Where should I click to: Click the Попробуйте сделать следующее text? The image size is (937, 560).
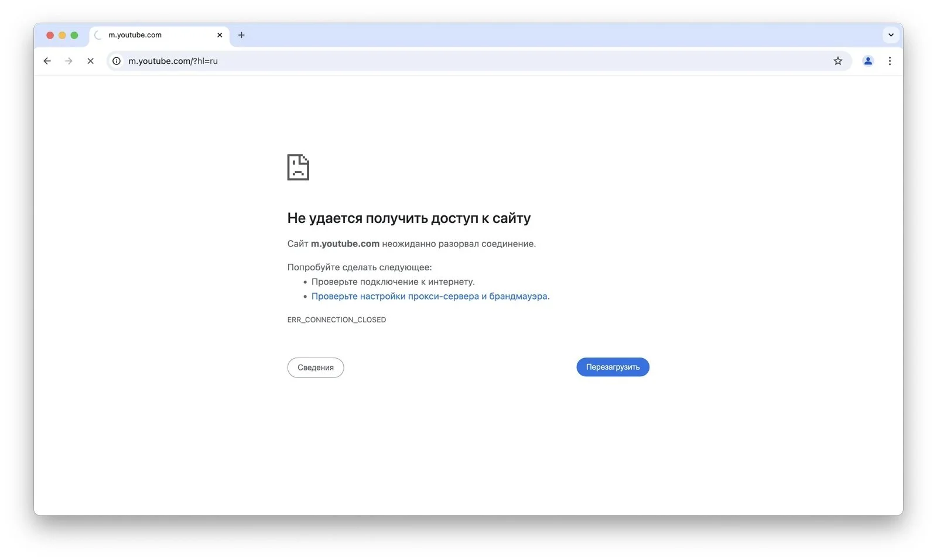click(x=360, y=267)
